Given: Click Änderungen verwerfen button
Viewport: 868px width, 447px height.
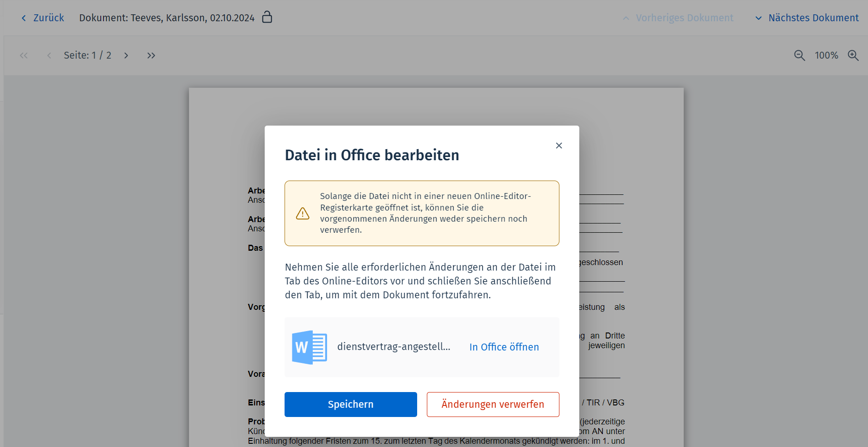Looking at the screenshot, I should coord(493,405).
